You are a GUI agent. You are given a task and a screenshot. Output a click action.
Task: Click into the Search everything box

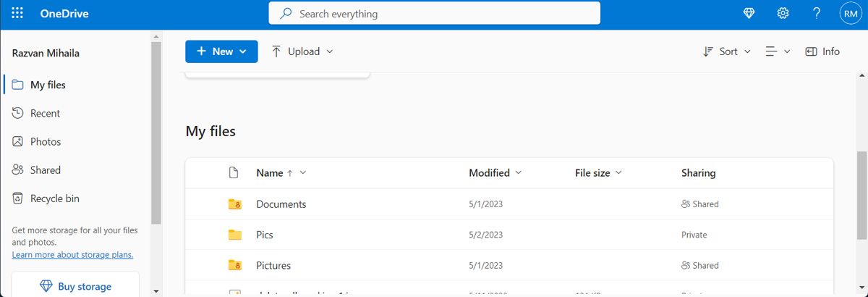pyautogui.click(x=435, y=13)
